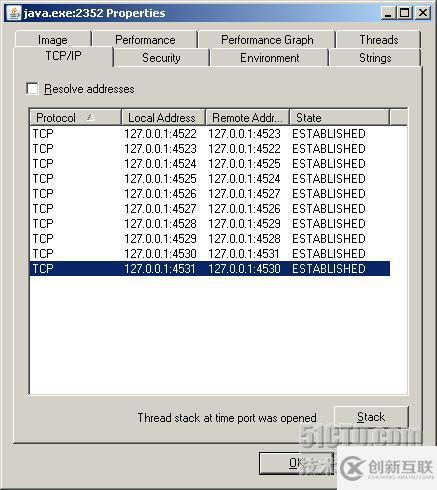Select the row with local address 127.0.0.1:4527

click(210, 209)
